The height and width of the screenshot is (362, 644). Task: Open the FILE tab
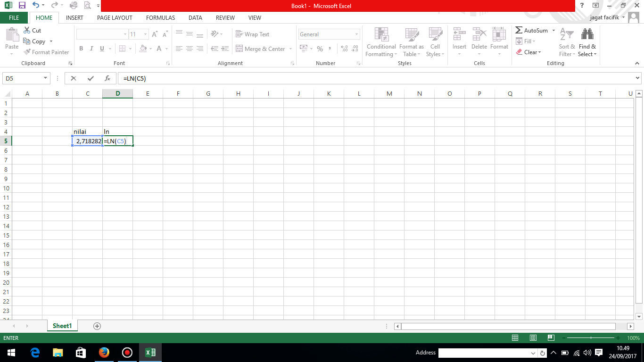[x=14, y=18]
